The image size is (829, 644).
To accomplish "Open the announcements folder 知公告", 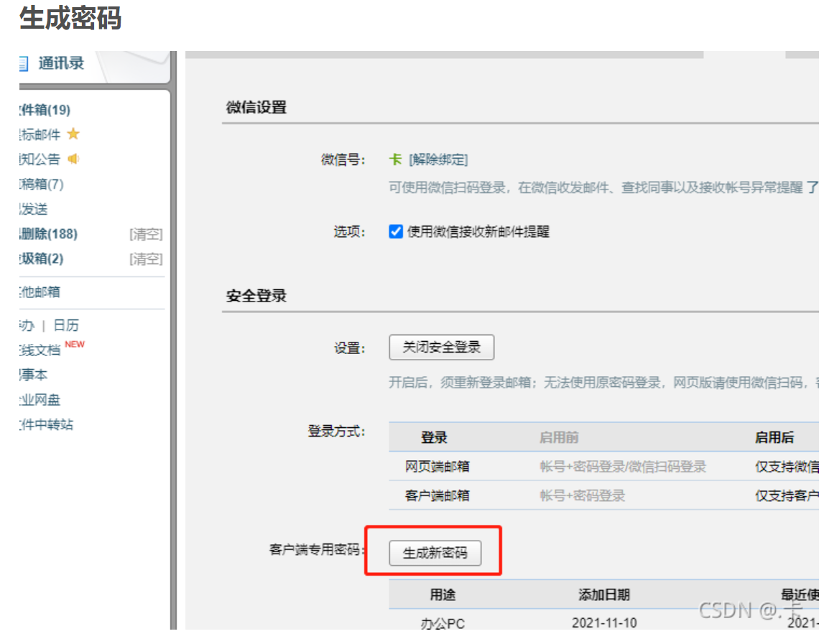I will [x=40, y=159].
